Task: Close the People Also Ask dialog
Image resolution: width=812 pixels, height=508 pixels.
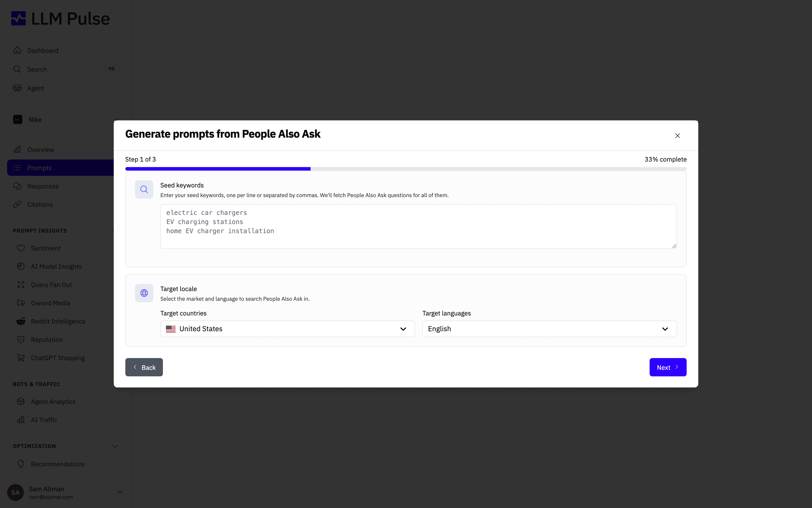Action: (x=678, y=136)
